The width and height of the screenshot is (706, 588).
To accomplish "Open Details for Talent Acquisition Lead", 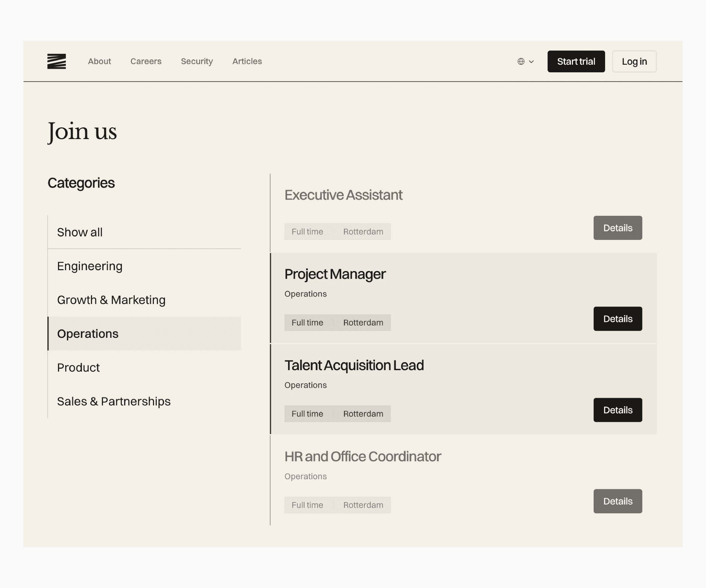I will pyautogui.click(x=617, y=410).
